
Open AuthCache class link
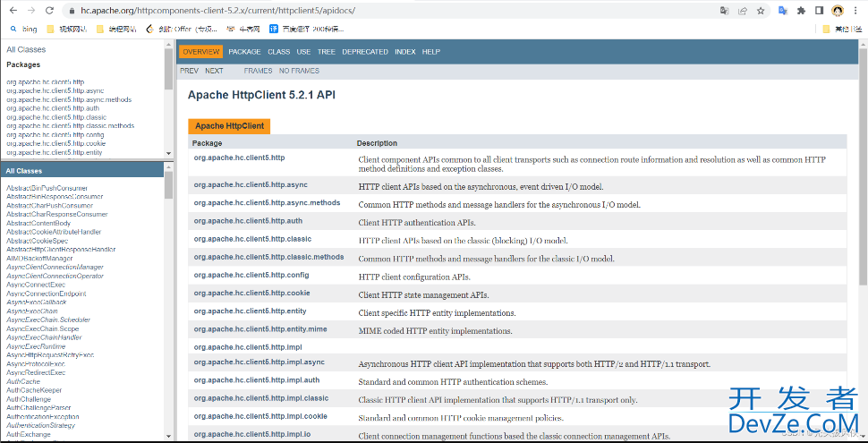pyautogui.click(x=22, y=382)
